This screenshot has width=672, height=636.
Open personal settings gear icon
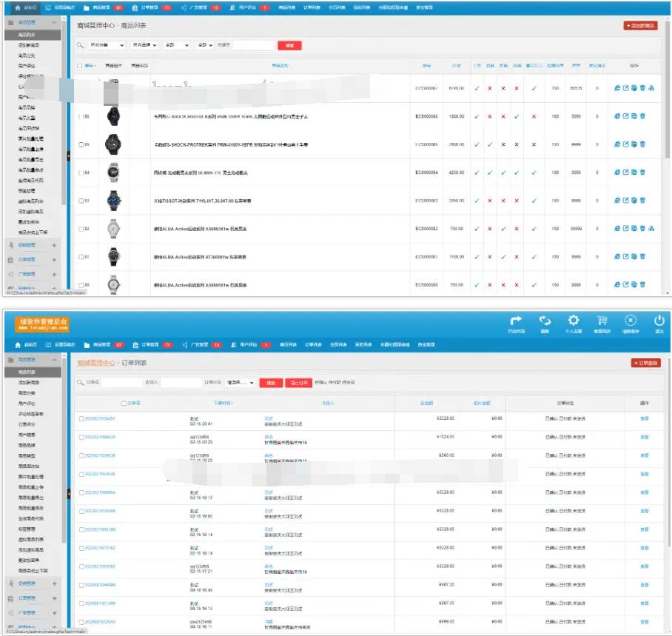(x=573, y=322)
